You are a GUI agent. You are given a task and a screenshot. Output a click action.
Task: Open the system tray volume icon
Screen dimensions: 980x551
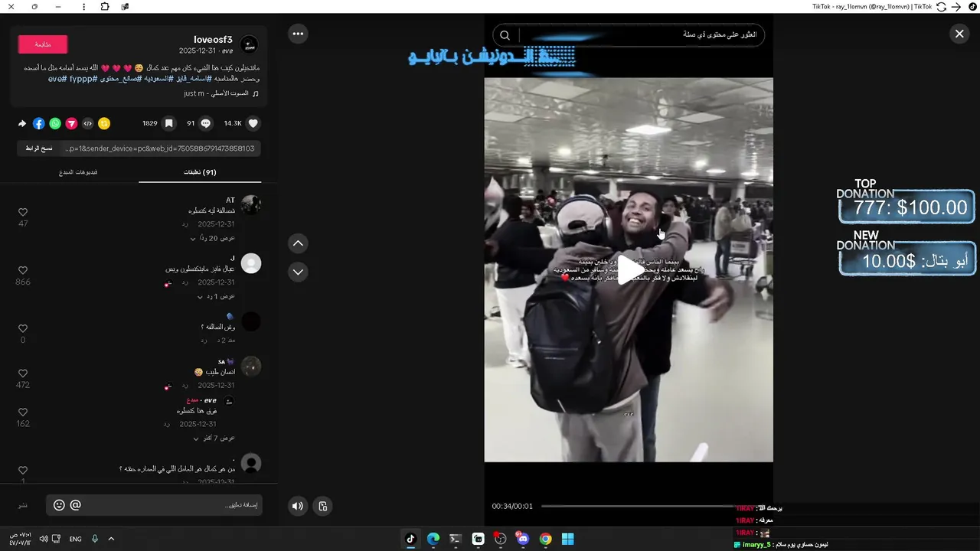(44, 539)
